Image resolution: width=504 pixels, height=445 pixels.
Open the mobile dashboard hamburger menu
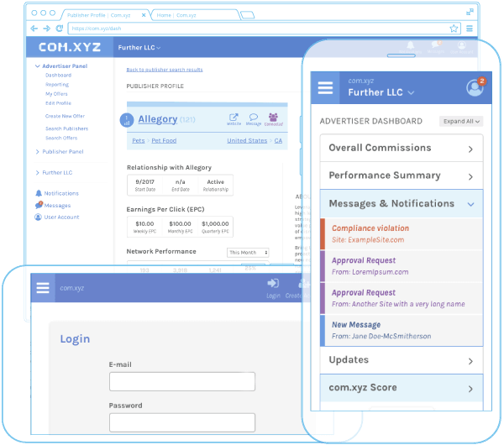coord(325,87)
